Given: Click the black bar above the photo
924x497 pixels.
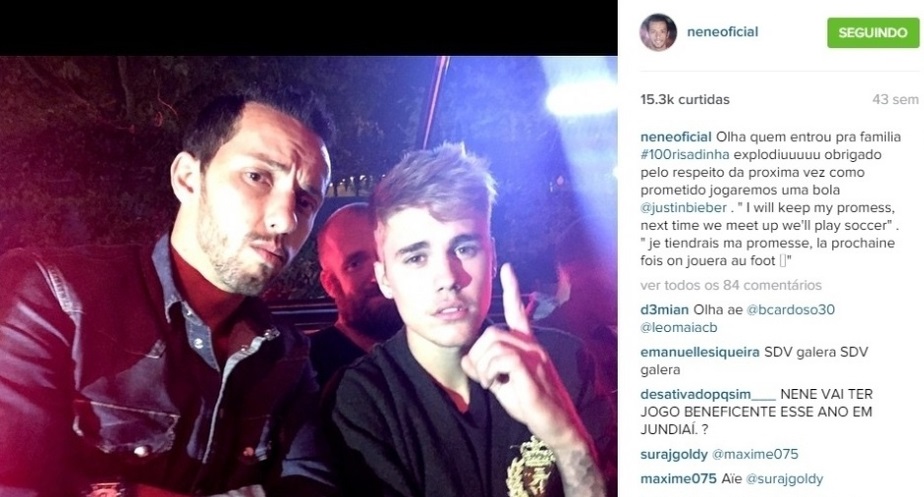Looking at the screenshot, I should 309,28.
